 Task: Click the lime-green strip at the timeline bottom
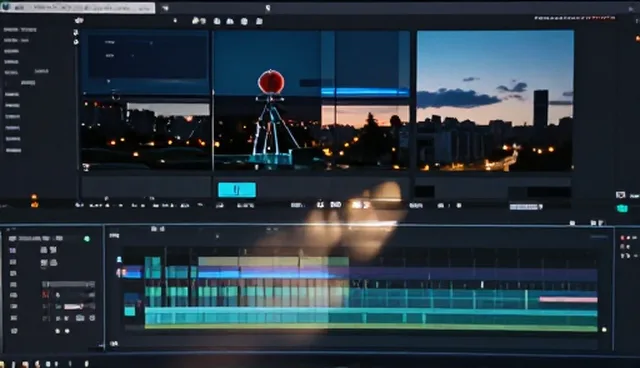[371, 327]
